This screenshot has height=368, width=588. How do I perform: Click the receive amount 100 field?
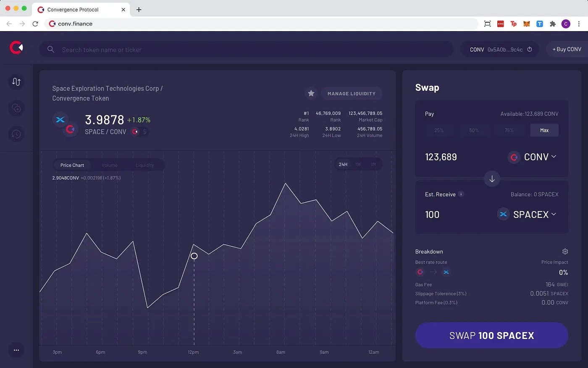[x=432, y=214]
